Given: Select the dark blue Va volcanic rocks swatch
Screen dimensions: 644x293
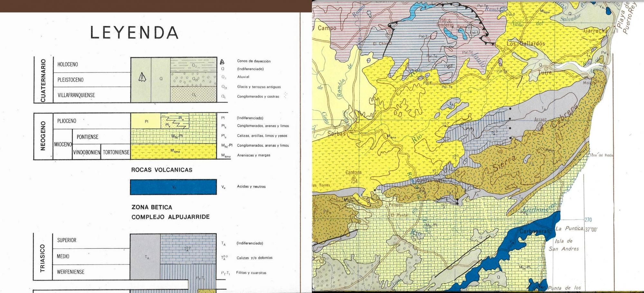Looking at the screenshot, I should pyautogui.click(x=173, y=187).
